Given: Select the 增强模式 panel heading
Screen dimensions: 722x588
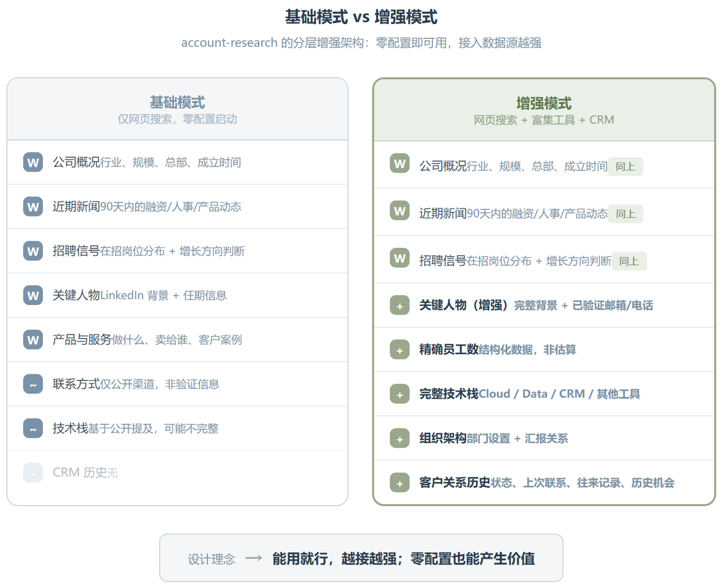Looking at the screenshot, I should (544, 103).
